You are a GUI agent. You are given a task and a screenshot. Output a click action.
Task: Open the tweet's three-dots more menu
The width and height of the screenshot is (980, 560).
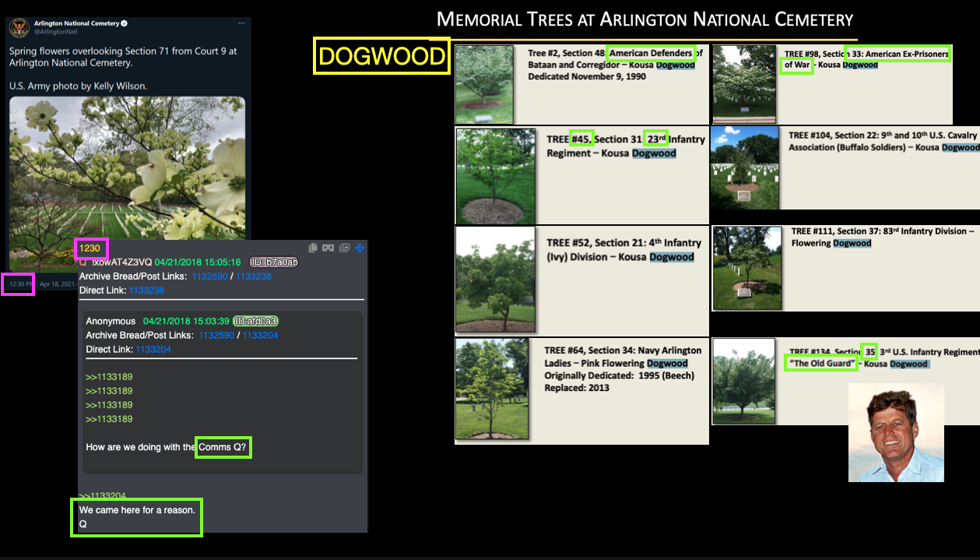(x=241, y=24)
